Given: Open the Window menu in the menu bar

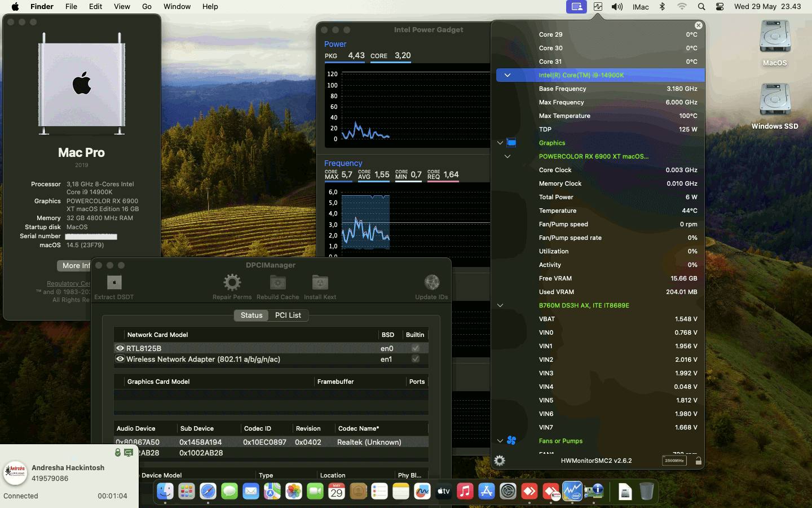Looking at the screenshot, I should 177,6.
